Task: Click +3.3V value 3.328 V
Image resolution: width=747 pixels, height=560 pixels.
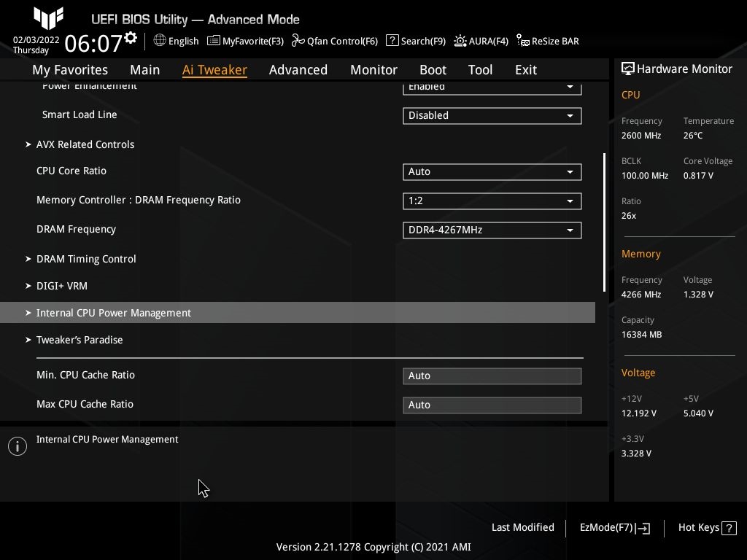Action: [636, 454]
